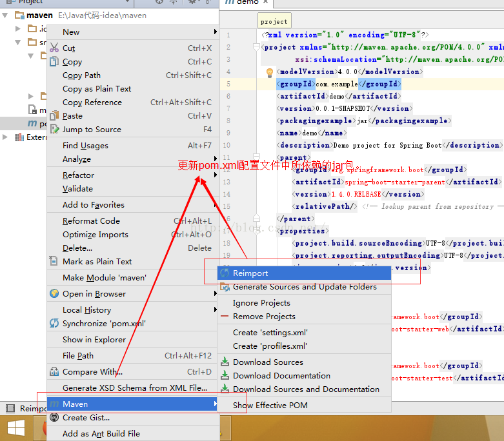Click line number 5 in gutter

(x=228, y=84)
